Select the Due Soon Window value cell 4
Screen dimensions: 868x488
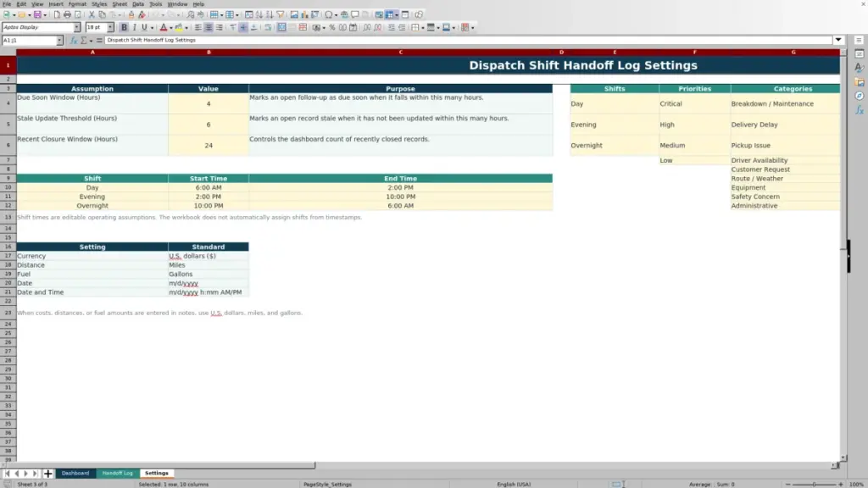209,103
